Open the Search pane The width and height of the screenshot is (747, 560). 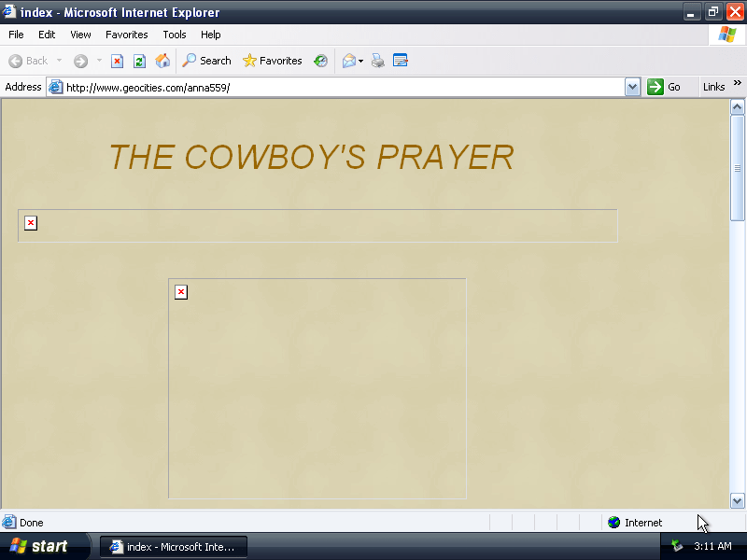pos(206,61)
